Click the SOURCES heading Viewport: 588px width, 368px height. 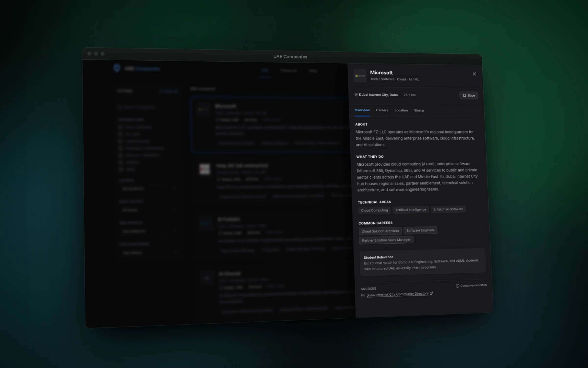[x=368, y=289]
